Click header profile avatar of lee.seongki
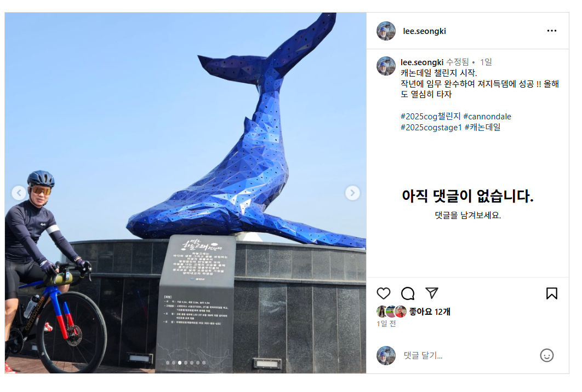This screenshot has width=582, height=392. pos(386,31)
